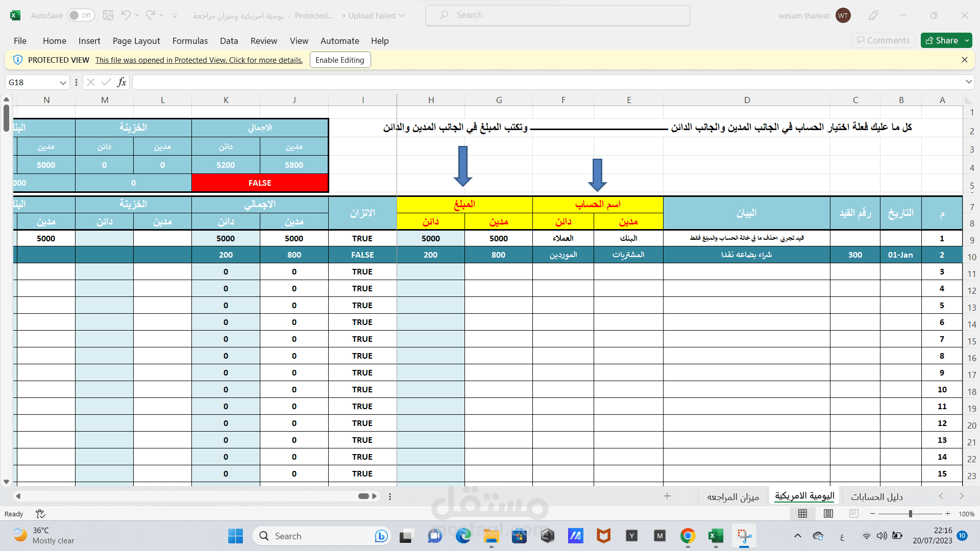
Task: Open accessibility checker icon in status bar
Action: click(x=40, y=514)
